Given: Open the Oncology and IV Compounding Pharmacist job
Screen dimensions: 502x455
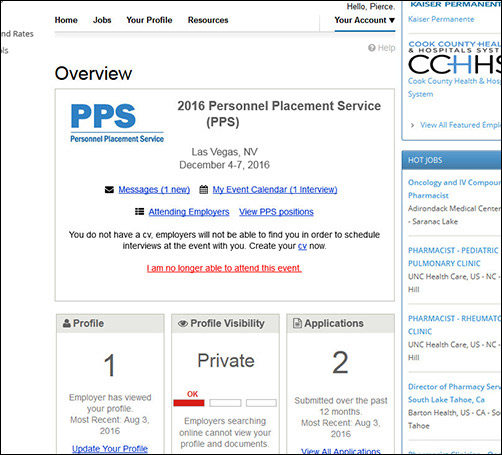Looking at the screenshot, I should (x=454, y=189).
